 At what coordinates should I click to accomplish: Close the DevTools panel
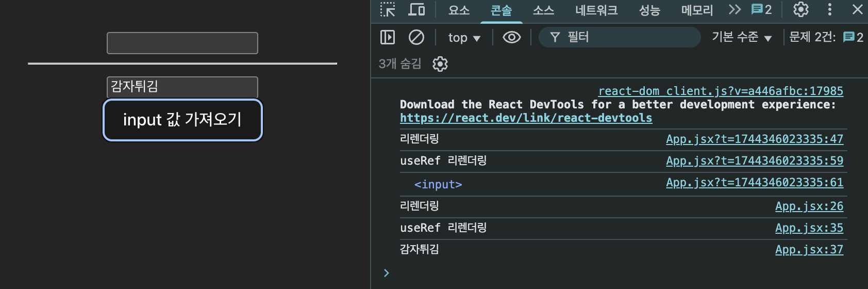click(x=858, y=9)
